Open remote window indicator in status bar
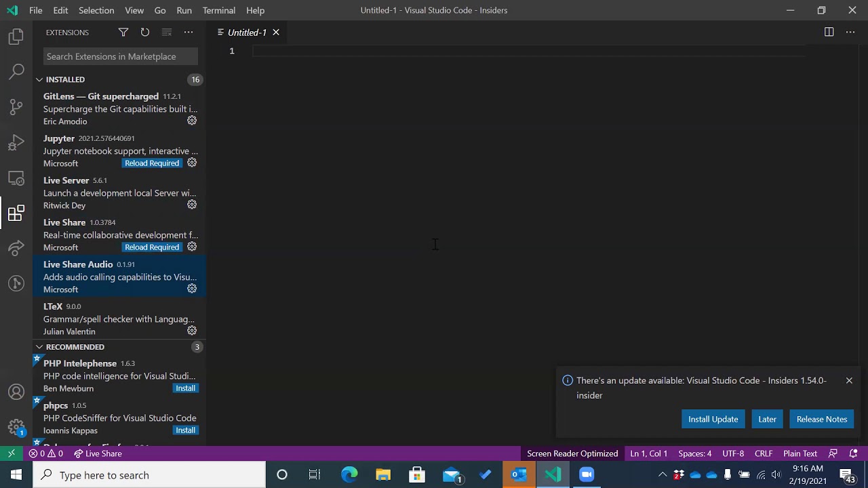The image size is (868, 488). coord(12,453)
